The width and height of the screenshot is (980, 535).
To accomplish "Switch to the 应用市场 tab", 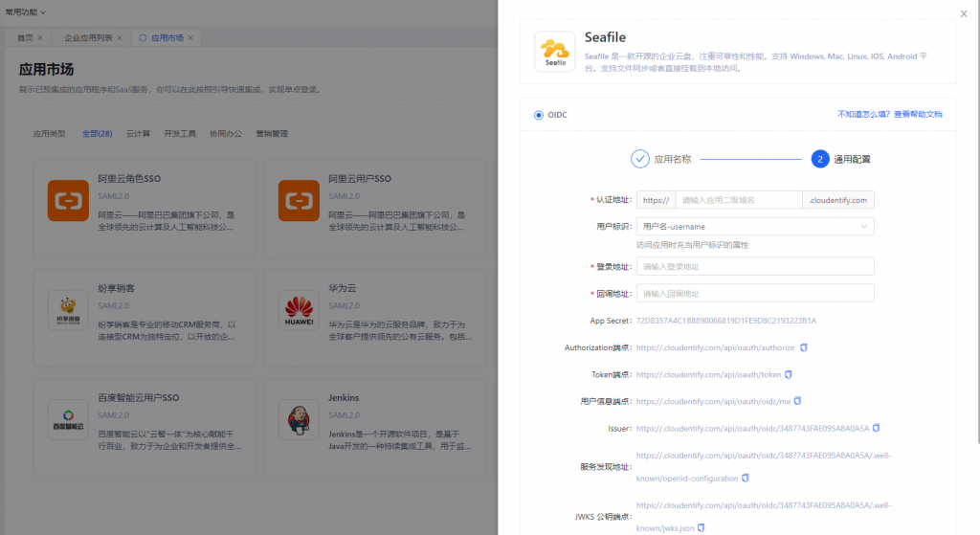I will click(x=167, y=38).
